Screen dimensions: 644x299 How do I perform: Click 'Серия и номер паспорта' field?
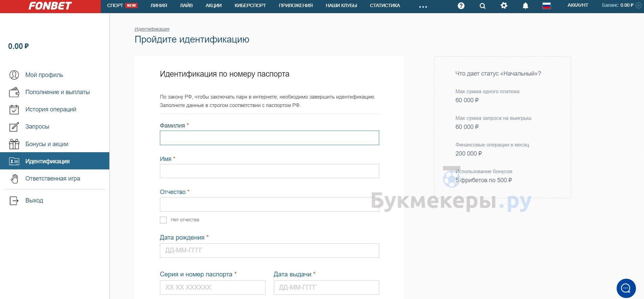(213, 288)
